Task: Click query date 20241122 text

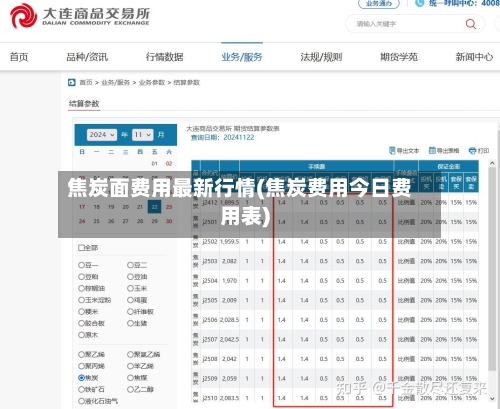Action: pyautogui.click(x=239, y=138)
